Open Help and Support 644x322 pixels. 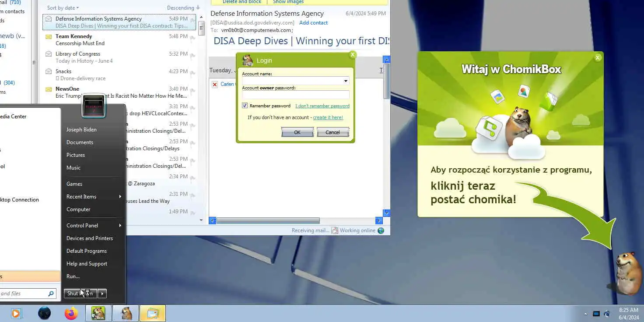pos(87,264)
